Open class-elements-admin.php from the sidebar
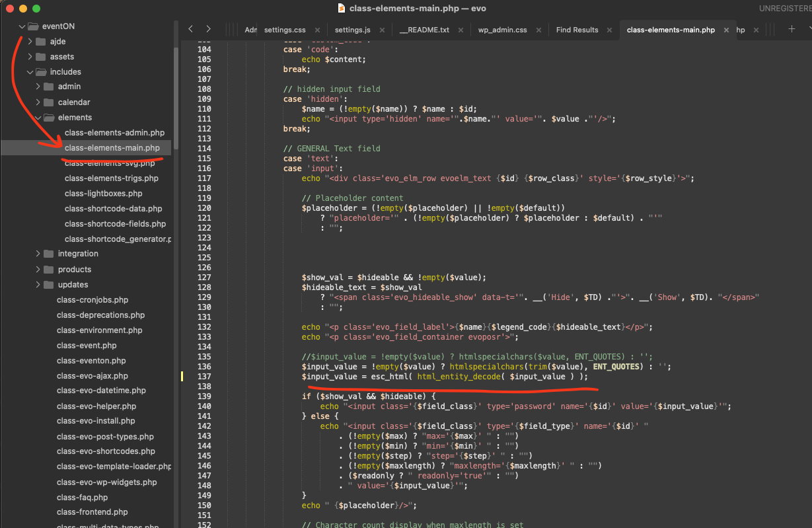The width and height of the screenshot is (812, 528). (114, 133)
